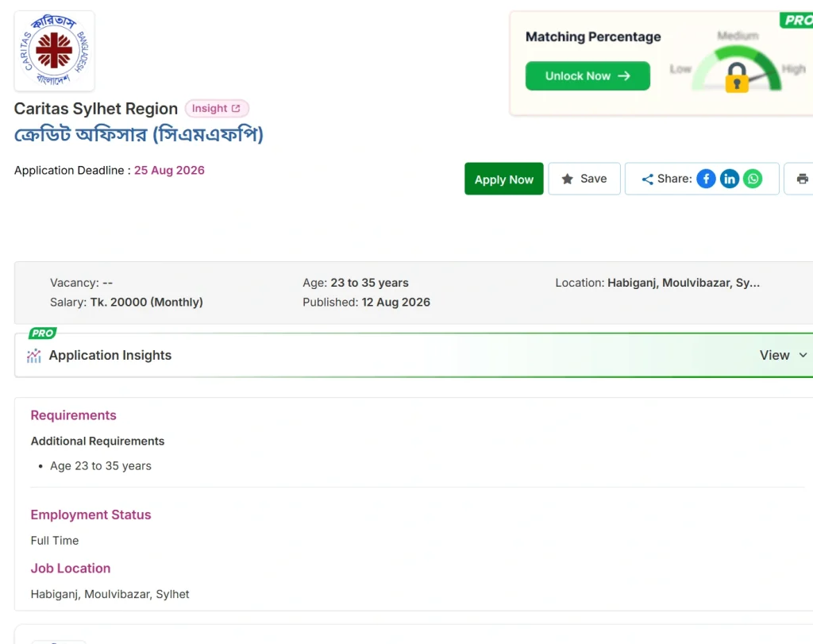Click the Published date 12 Aug 2026
Image resolution: width=813 pixels, height=644 pixels.
(x=395, y=303)
